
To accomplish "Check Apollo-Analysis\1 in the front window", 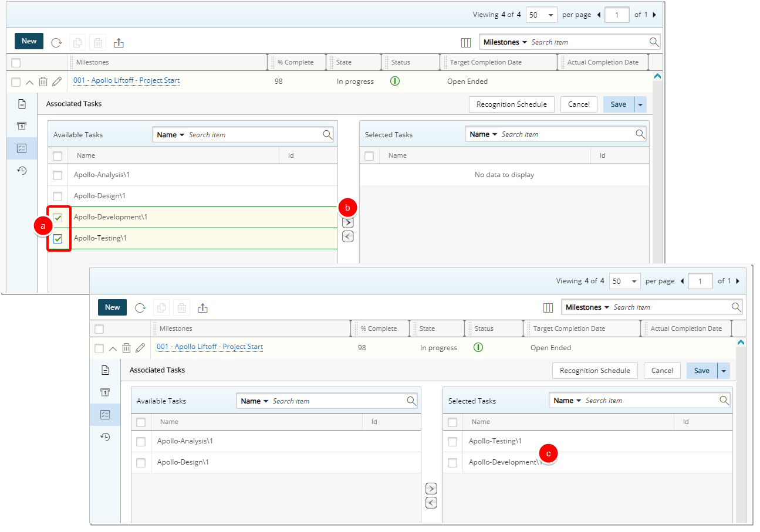I will 141,442.
